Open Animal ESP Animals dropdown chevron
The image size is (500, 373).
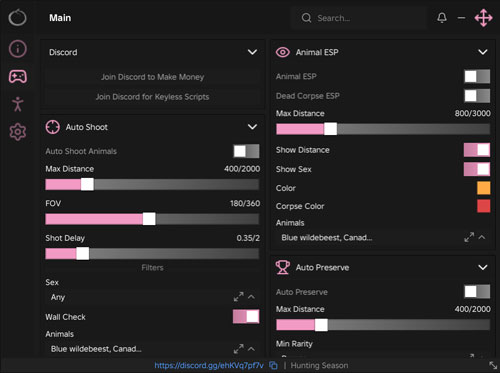[x=482, y=237]
